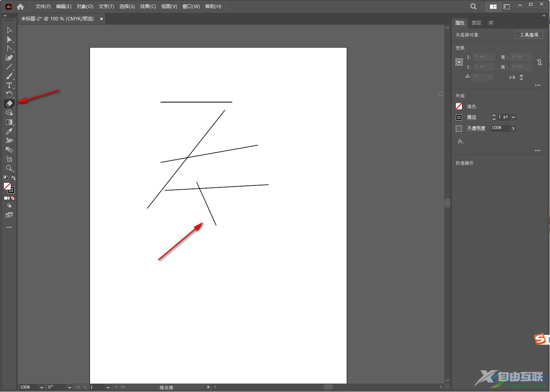Click the 填色 fill swatch in appearance
This screenshot has height=392, width=550.
point(459,106)
